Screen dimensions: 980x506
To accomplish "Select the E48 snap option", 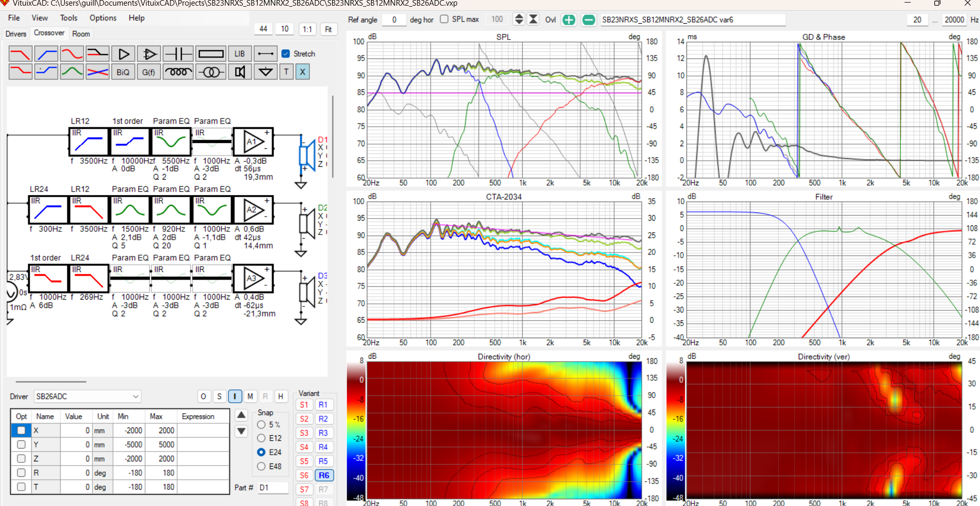I will [x=261, y=466].
